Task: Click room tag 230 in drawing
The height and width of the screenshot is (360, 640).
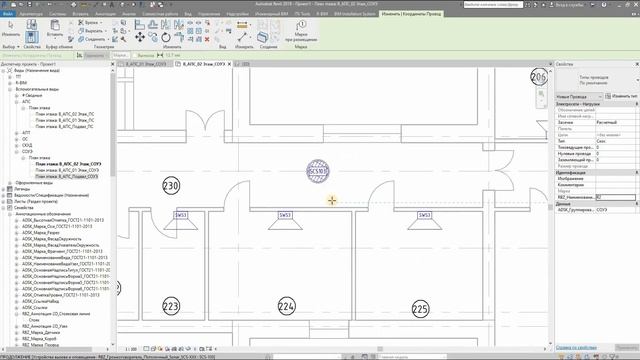Action: (171, 186)
